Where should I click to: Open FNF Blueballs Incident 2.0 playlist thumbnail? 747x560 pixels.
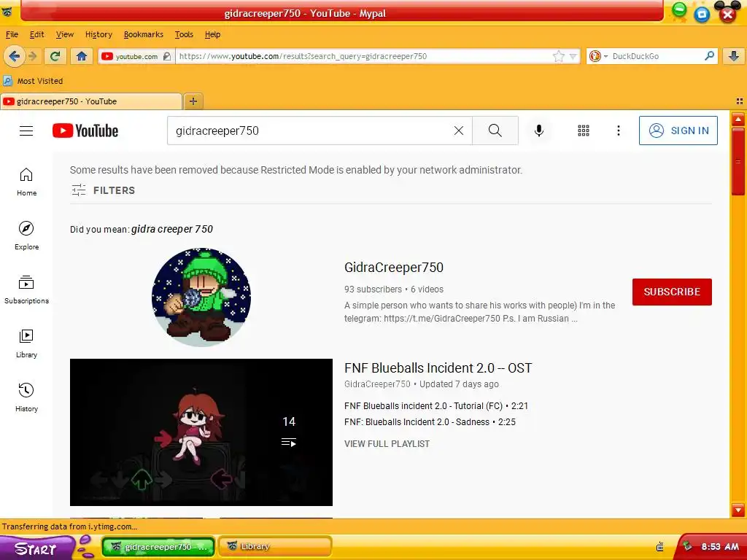[x=201, y=432]
